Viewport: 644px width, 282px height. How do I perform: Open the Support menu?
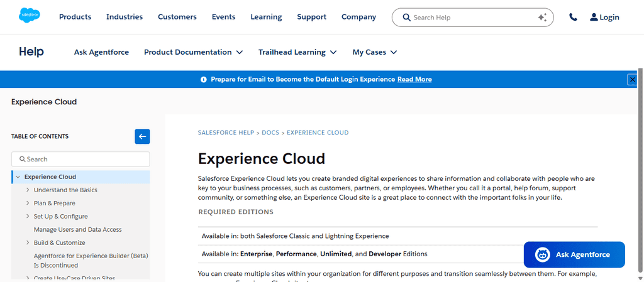[312, 17]
